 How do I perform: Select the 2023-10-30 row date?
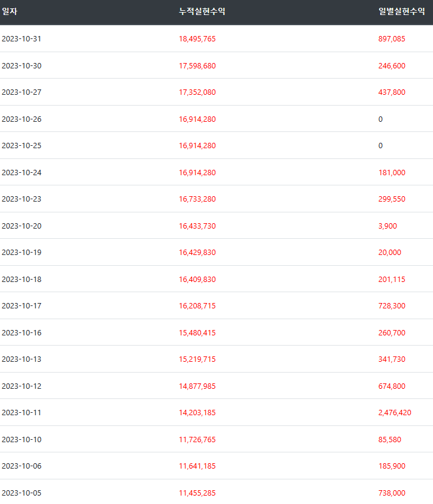(22, 66)
